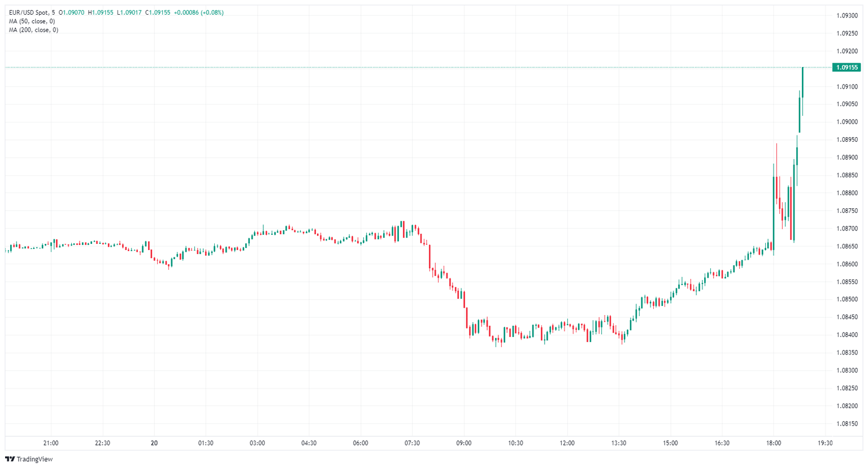The image size is (868, 468).
Task: Click the bold 20 date marker
Action: point(154,443)
